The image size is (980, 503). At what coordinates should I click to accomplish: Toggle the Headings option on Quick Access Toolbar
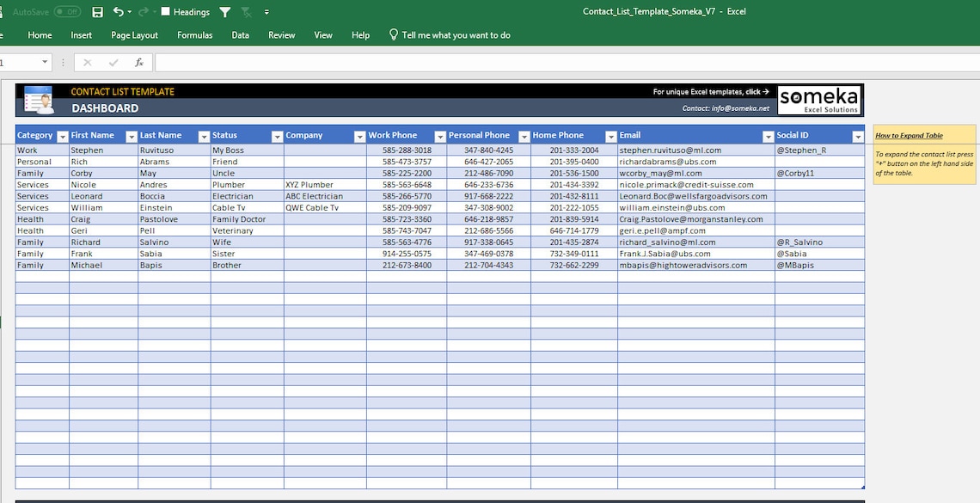click(x=183, y=12)
